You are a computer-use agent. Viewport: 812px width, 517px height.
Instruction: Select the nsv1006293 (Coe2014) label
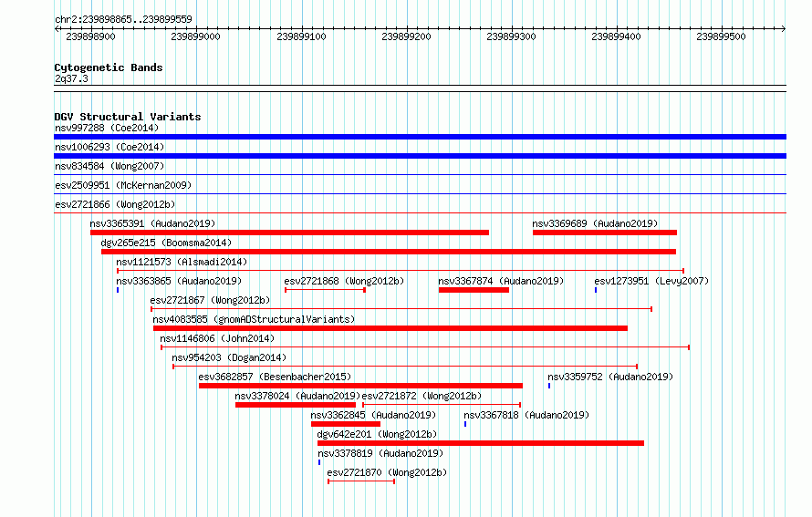tap(109, 147)
